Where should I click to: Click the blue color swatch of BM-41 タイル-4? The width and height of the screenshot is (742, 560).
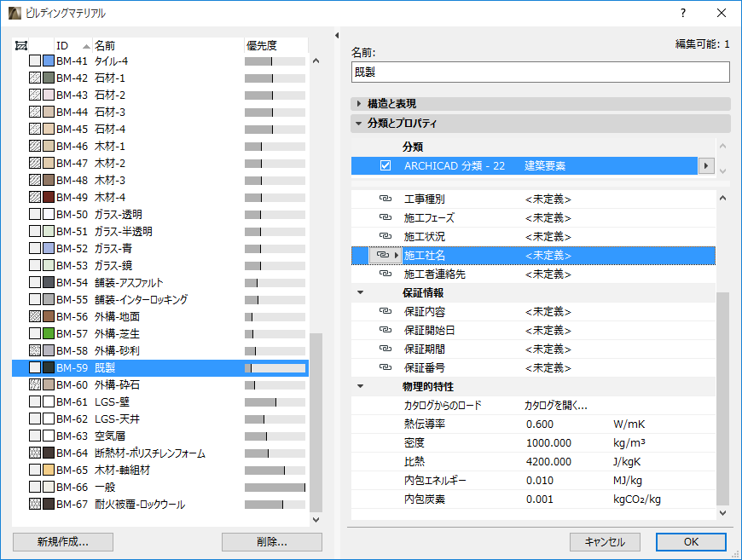[x=49, y=61]
